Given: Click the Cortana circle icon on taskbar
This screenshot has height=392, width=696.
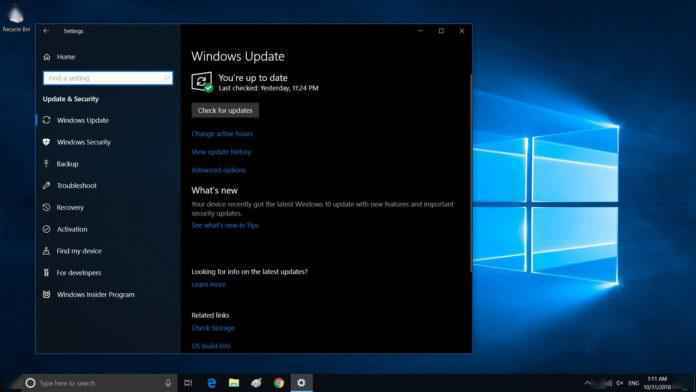Looking at the screenshot, I should point(30,383).
